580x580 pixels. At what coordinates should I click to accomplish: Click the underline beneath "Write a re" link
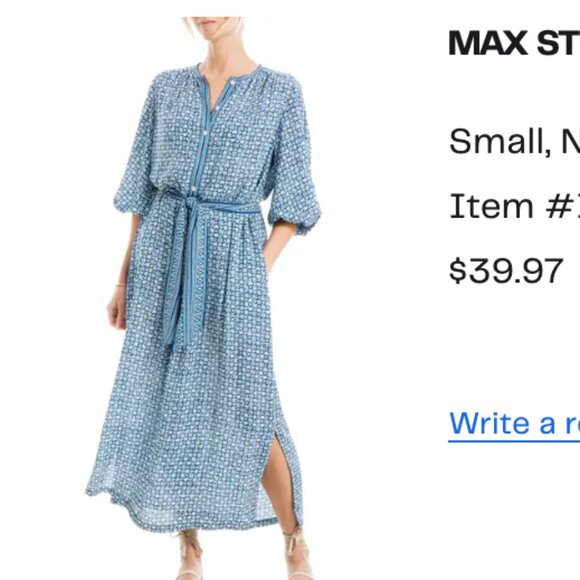click(x=514, y=441)
